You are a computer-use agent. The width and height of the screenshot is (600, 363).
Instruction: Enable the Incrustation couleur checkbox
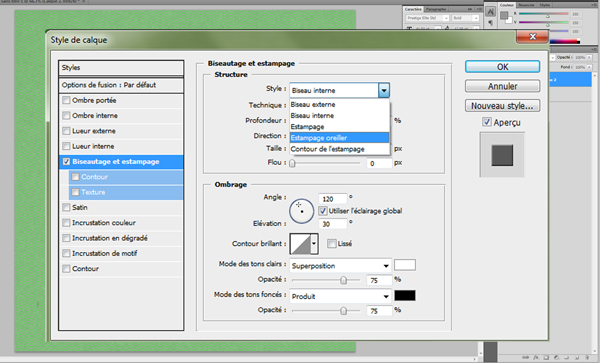click(66, 223)
